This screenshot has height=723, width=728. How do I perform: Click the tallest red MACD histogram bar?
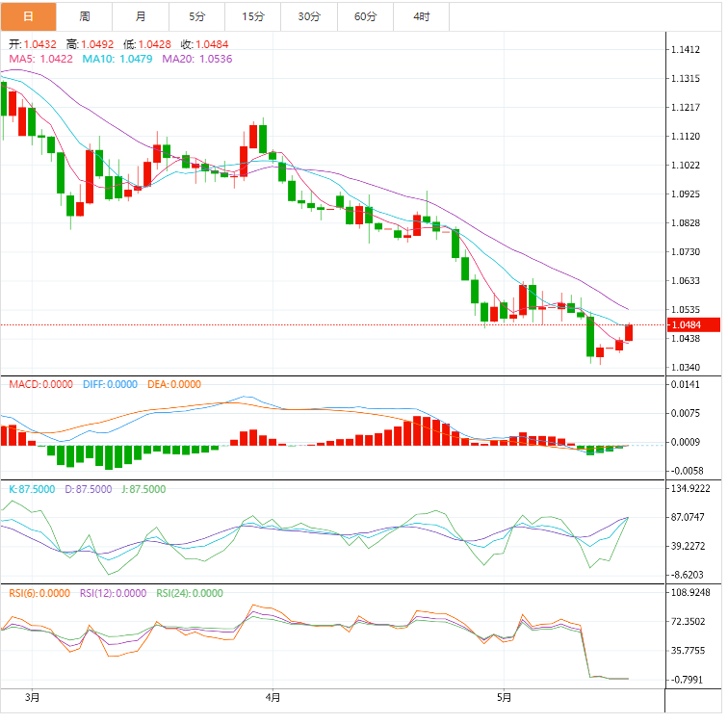417,430
